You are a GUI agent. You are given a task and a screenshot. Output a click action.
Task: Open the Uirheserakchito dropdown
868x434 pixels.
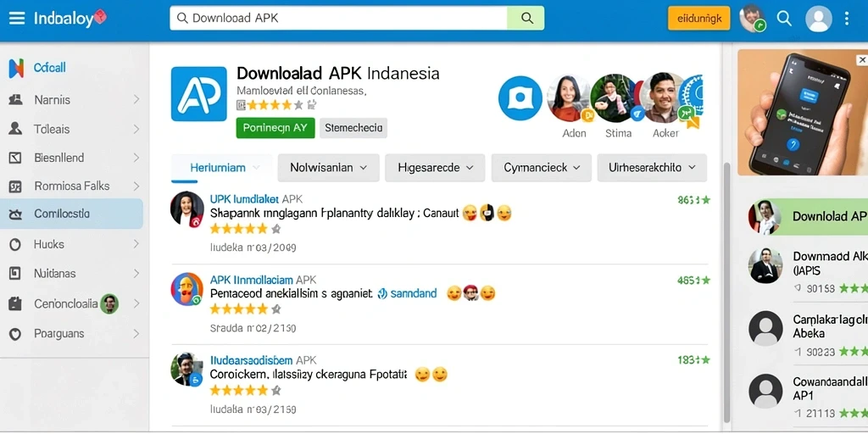(652, 168)
